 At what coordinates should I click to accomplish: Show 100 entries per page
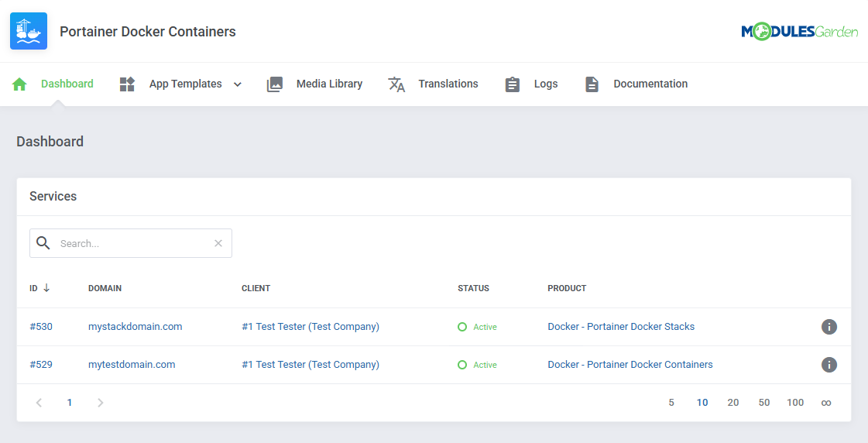click(795, 403)
